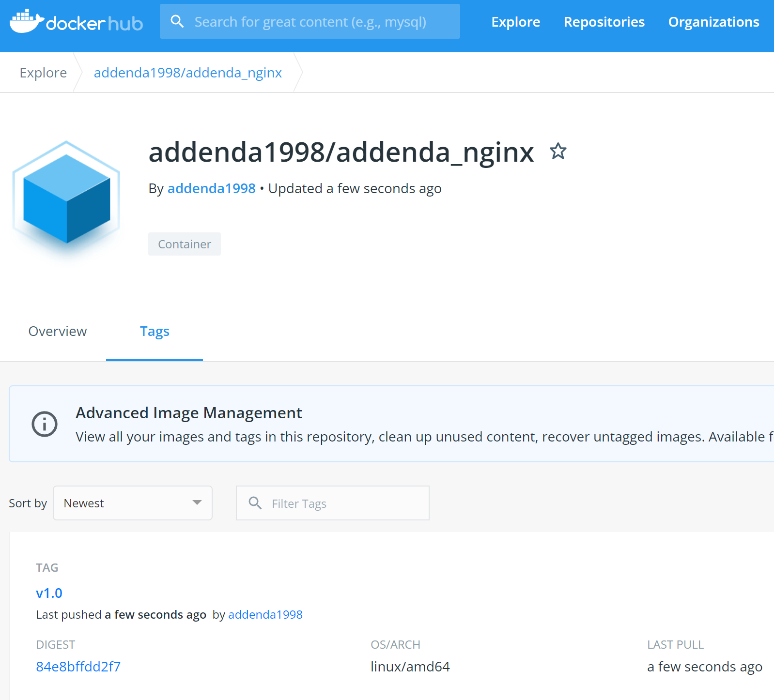Focus the Filter Tags input field
The image size is (774, 700).
[x=333, y=503]
